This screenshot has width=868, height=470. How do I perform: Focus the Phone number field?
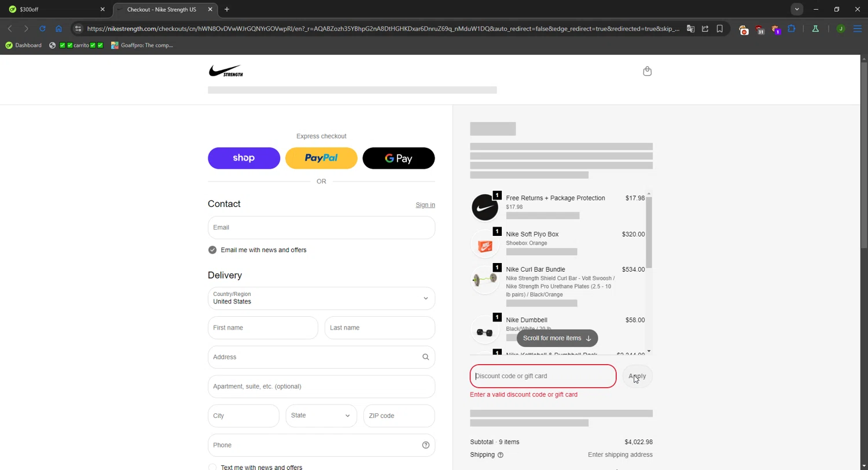click(321, 445)
